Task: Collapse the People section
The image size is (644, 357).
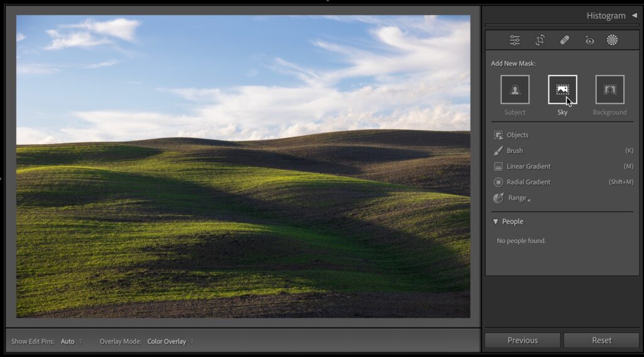Action: (496, 222)
